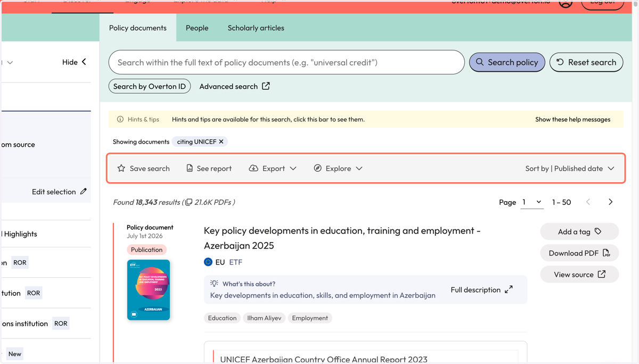Click Add a tag button
The height and width of the screenshot is (364, 639).
click(x=579, y=231)
